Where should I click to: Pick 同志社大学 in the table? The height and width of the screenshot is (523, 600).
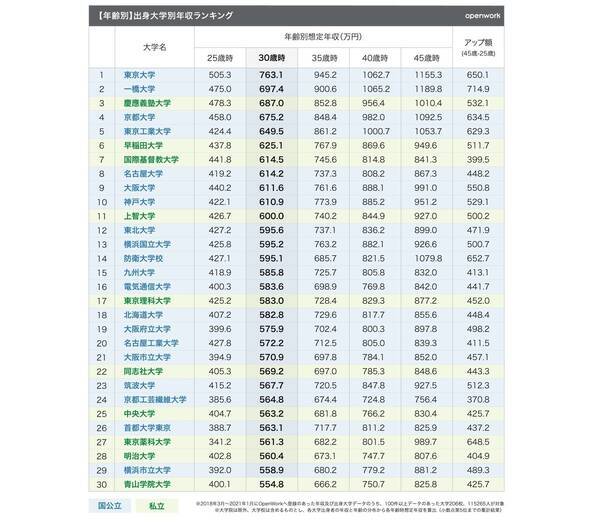[143, 371]
